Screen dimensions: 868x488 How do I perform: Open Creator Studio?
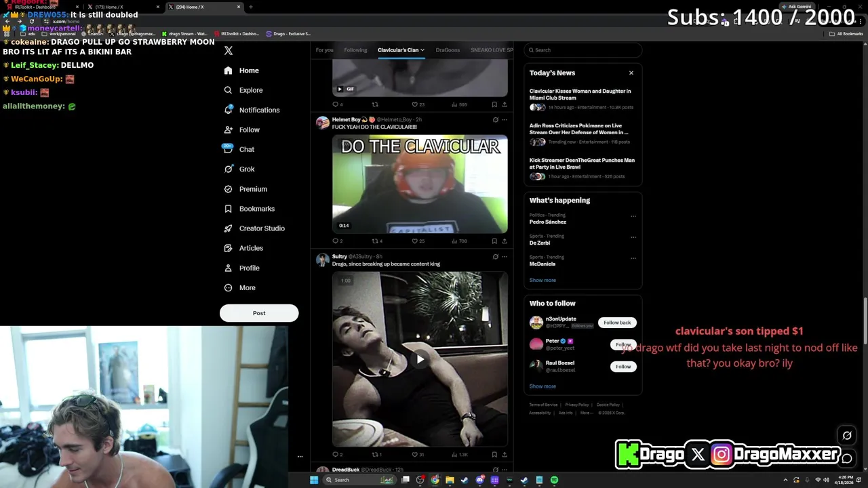click(x=254, y=228)
